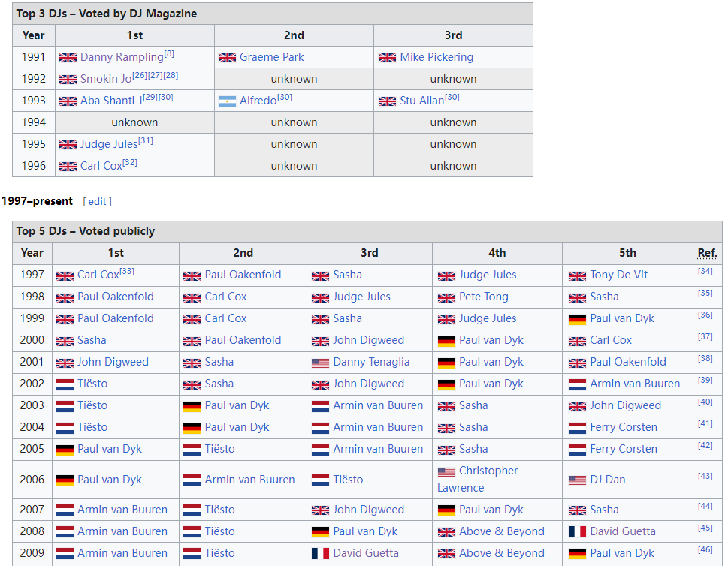Open Paul Oakenfold link in 1998 1st column

point(115,297)
